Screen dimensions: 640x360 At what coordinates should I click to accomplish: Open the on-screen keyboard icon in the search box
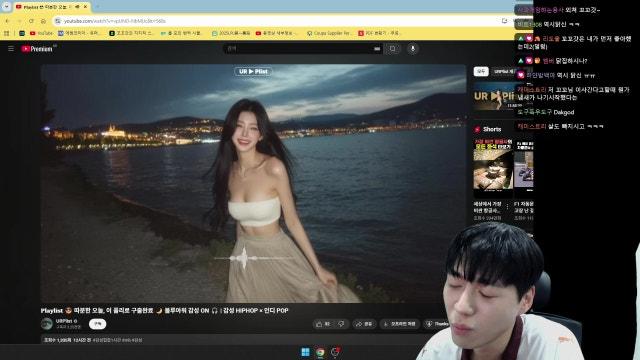[x=377, y=49]
